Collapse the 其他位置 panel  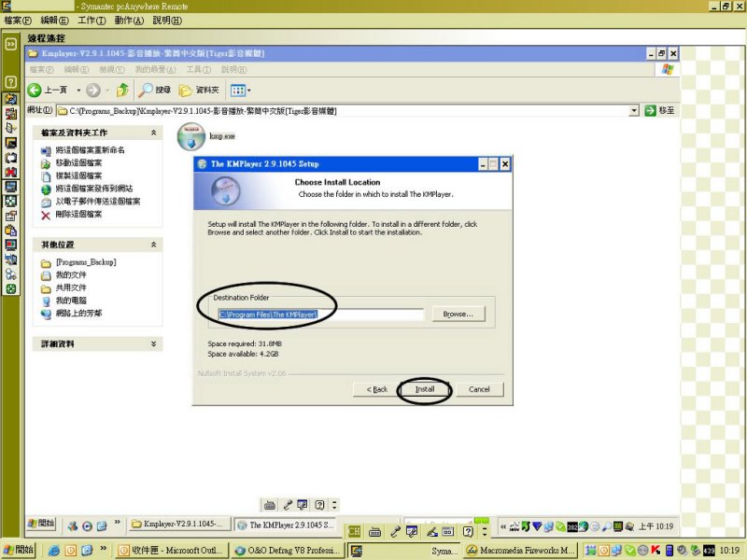[153, 245]
